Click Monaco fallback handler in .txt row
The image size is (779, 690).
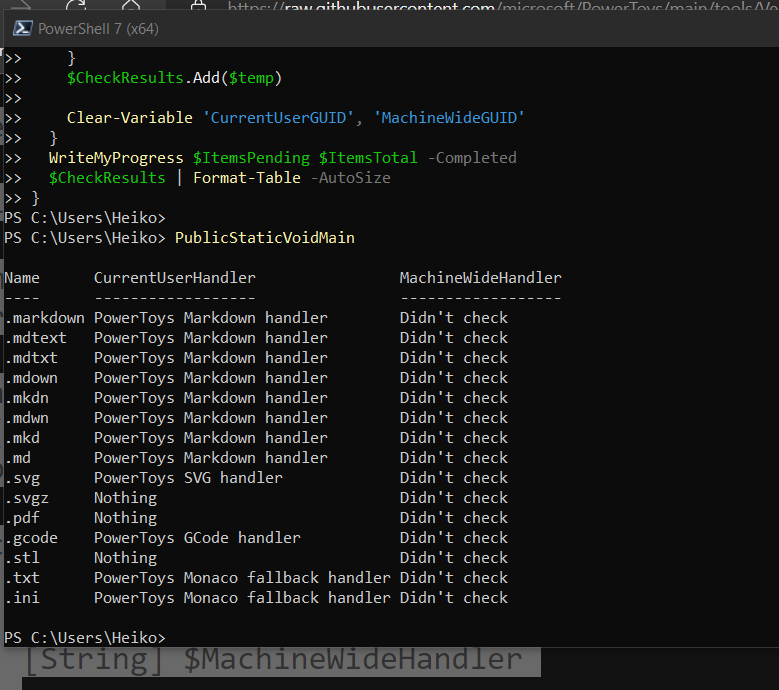242,578
